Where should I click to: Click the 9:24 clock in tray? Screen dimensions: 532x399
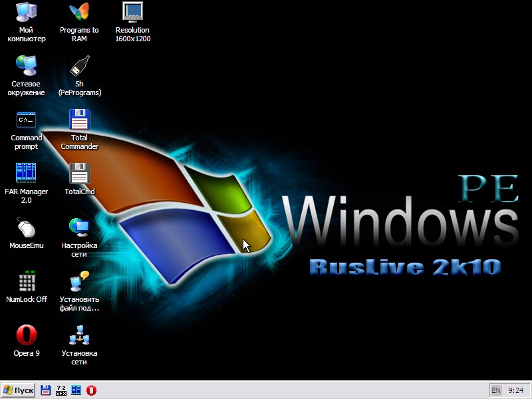[516, 390]
